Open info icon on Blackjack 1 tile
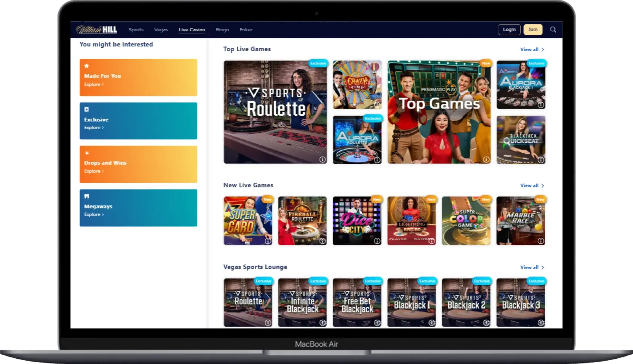The image size is (633, 364). pyautogui.click(x=432, y=323)
